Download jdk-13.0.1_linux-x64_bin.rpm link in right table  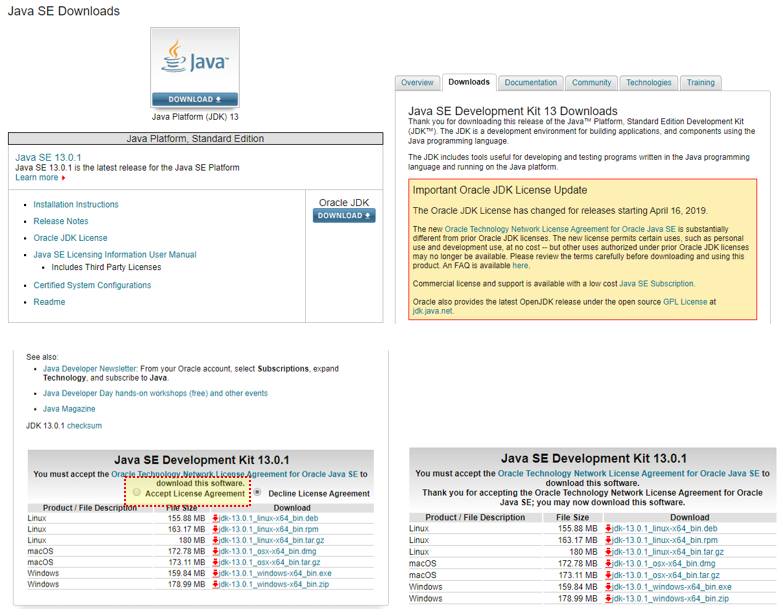tap(665, 540)
